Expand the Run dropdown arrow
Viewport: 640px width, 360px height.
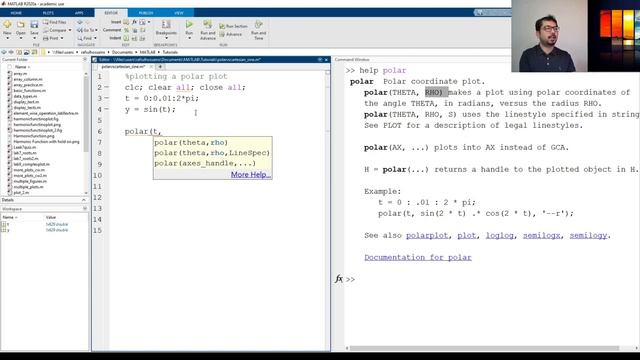pos(189,38)
